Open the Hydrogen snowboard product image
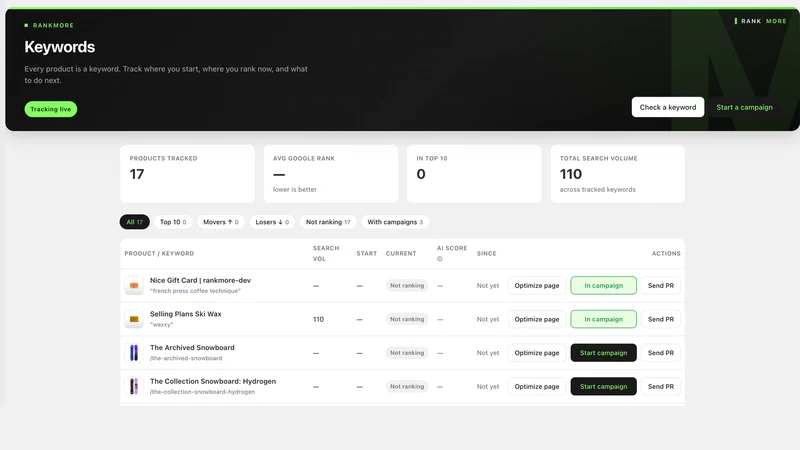800x450 pixels. pyautogui.click(x=134, y=386)
